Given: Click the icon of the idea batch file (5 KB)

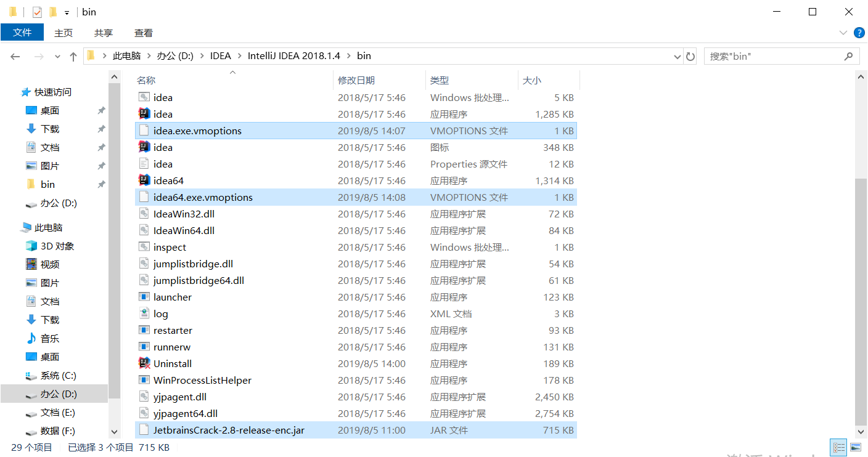Looking at the screenshot, I should tap(144, 97).
